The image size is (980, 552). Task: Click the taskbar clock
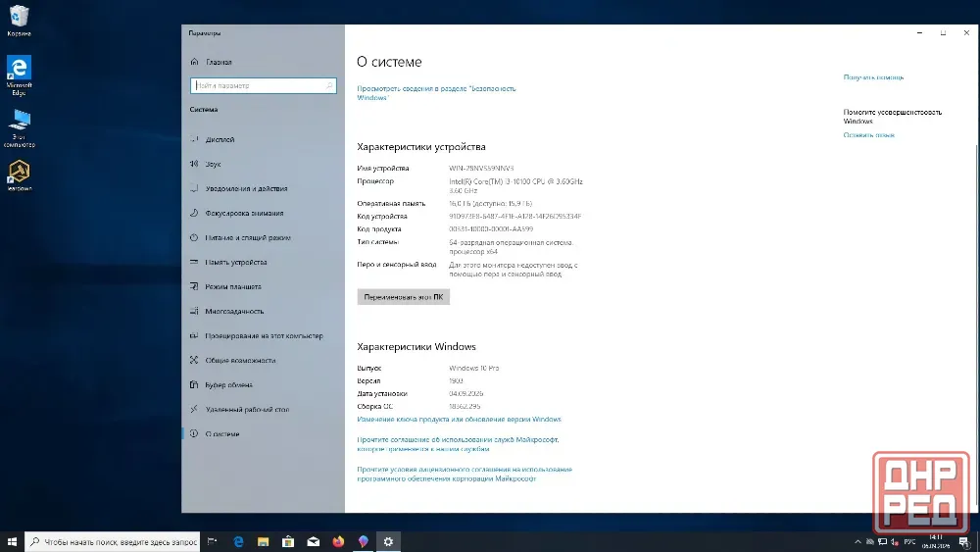(x=936, y=542)
